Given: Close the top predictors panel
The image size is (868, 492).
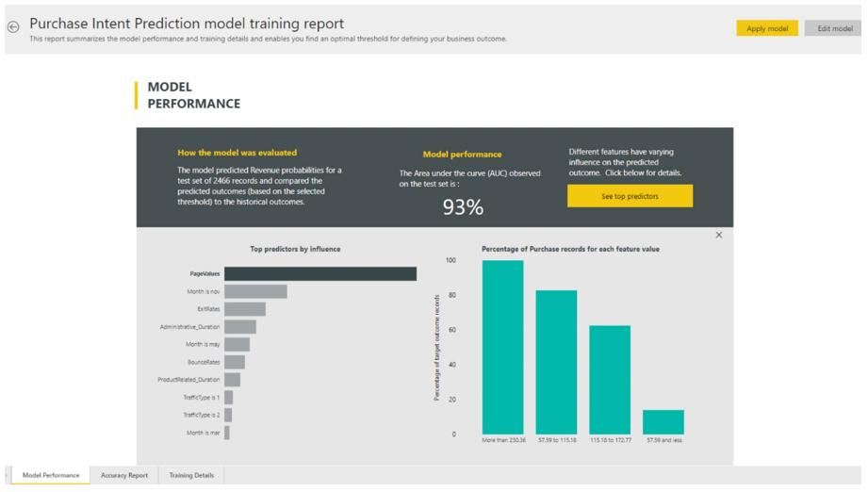Looking at the screenshot, I should 718,236.
